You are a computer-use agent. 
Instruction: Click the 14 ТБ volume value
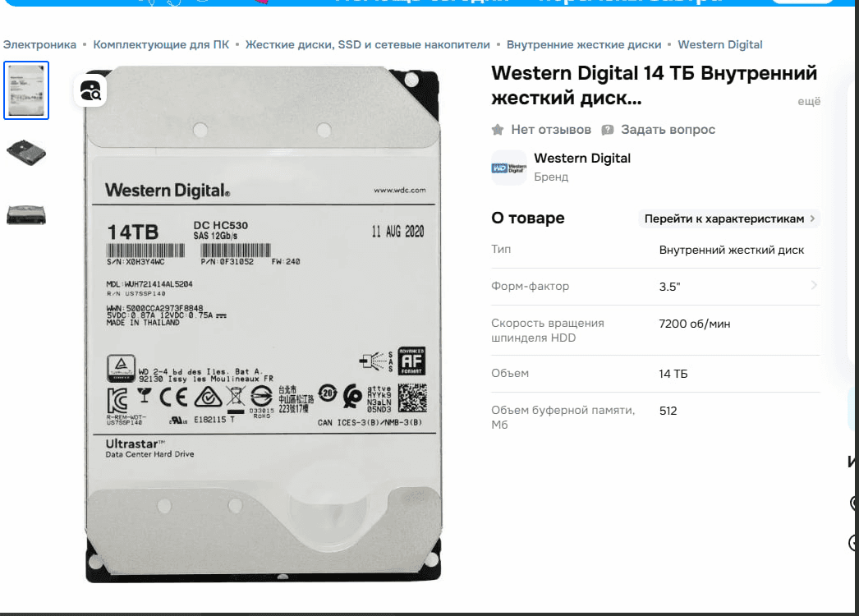673,374
